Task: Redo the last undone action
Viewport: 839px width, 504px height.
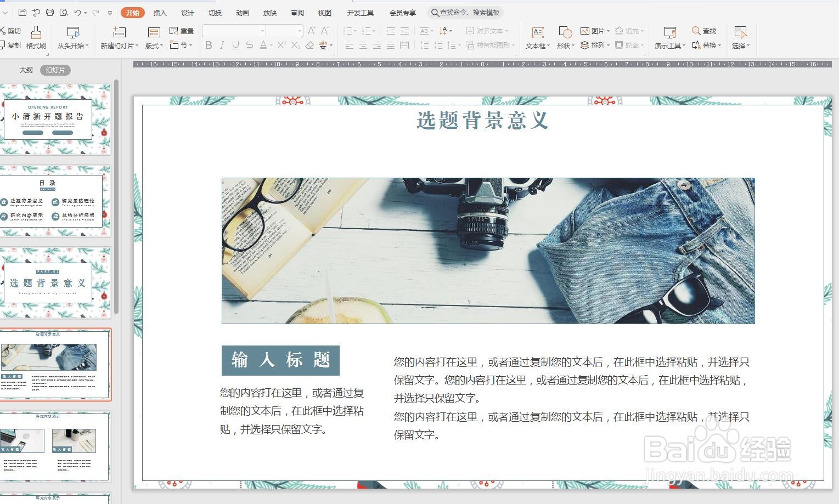Action: [x=96, y=12]
